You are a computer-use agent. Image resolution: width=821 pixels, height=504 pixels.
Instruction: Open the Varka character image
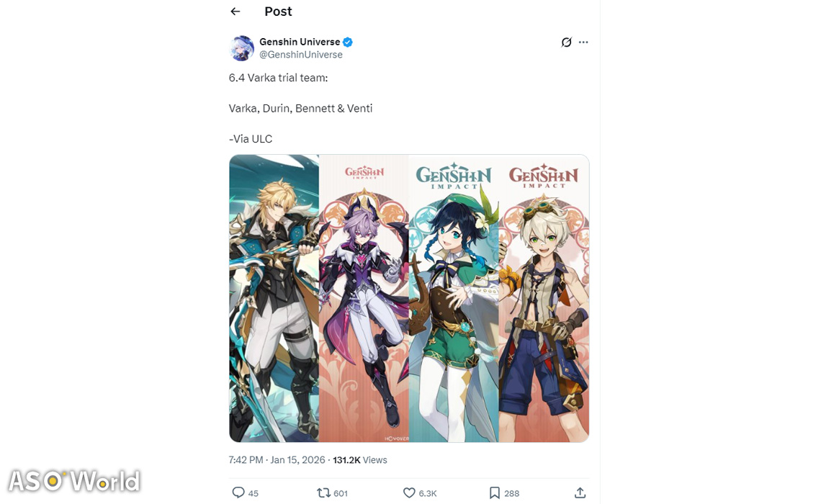click(x=274, y=298)
